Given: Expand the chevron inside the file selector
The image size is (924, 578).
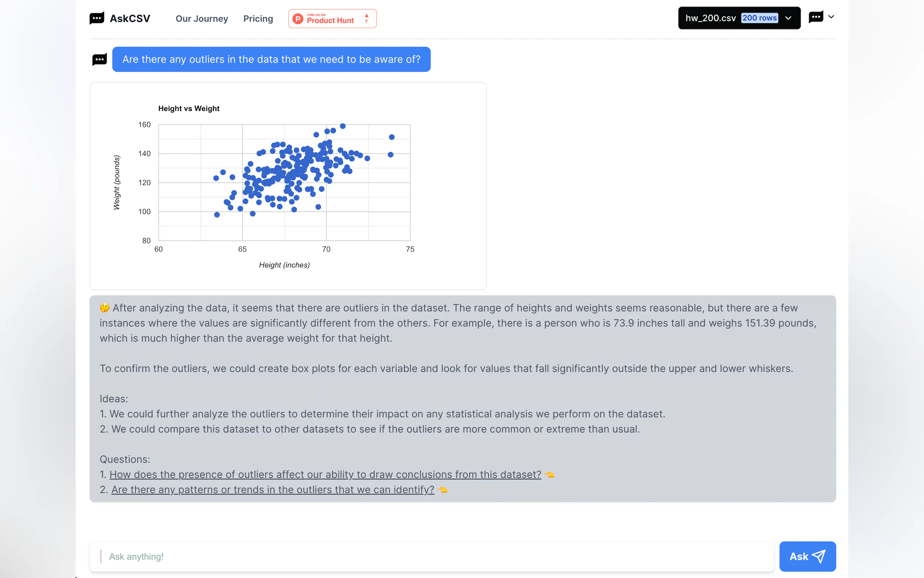Looking at the screenshot, I should point(788,18).
